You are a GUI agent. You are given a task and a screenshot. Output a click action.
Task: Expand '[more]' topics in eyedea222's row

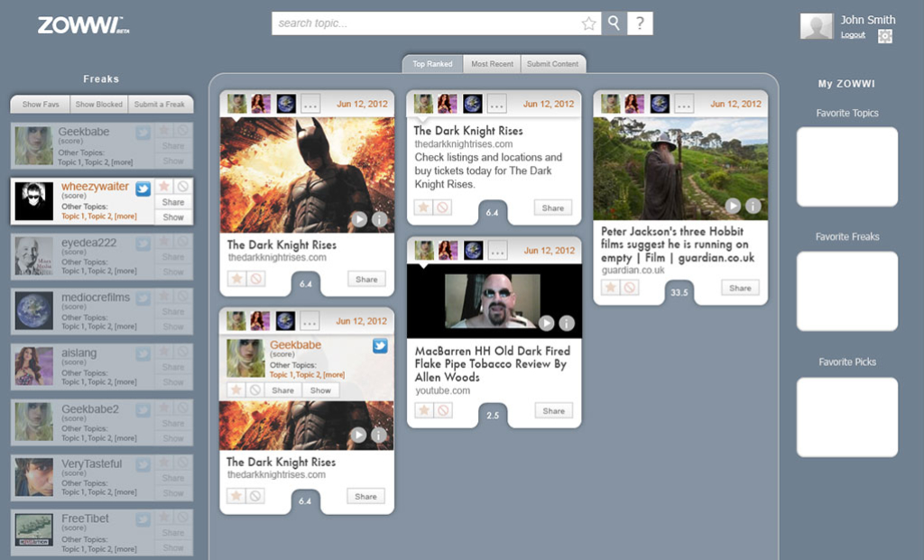click(125, 271)
